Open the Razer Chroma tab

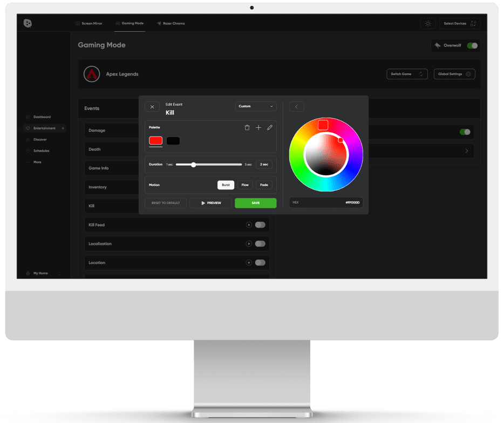click(x=171, y=23)
